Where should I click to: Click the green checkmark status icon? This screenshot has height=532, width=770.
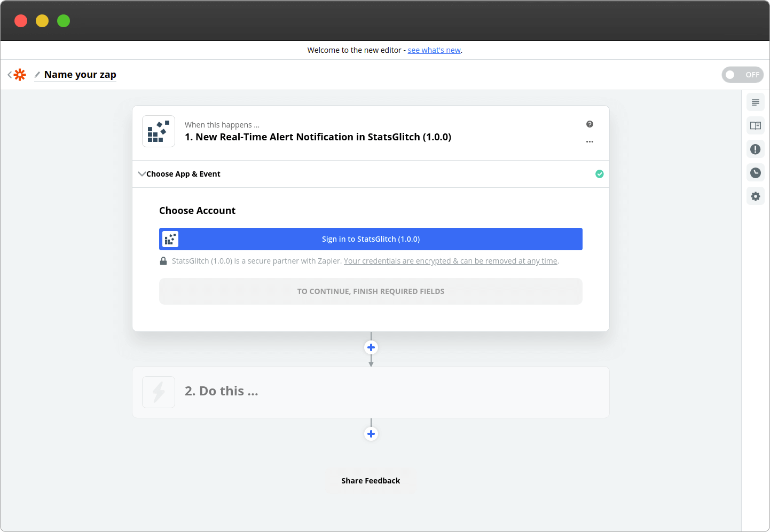[600, 174]
